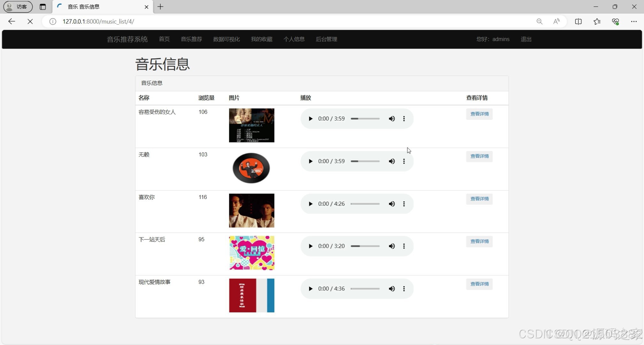Open the three-dot menu for 喜欢你 player
This screenshot has width=644, height=345.
pyautogui.click(x=404, y=204)
